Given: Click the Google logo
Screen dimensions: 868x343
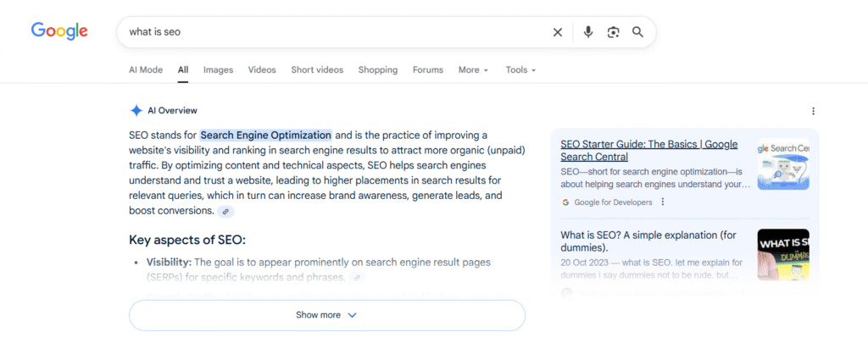Looking at the screenshot, I should click(x=59, y=31).
